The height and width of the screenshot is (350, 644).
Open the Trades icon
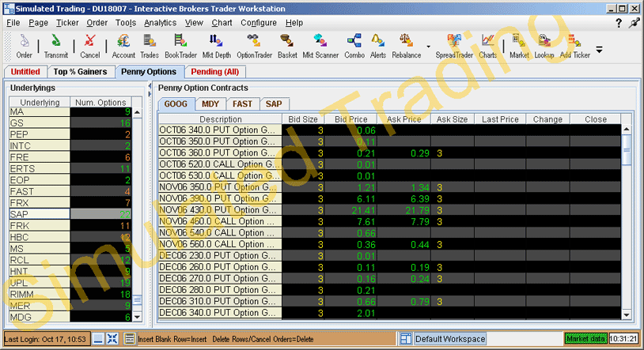(149, 46)
